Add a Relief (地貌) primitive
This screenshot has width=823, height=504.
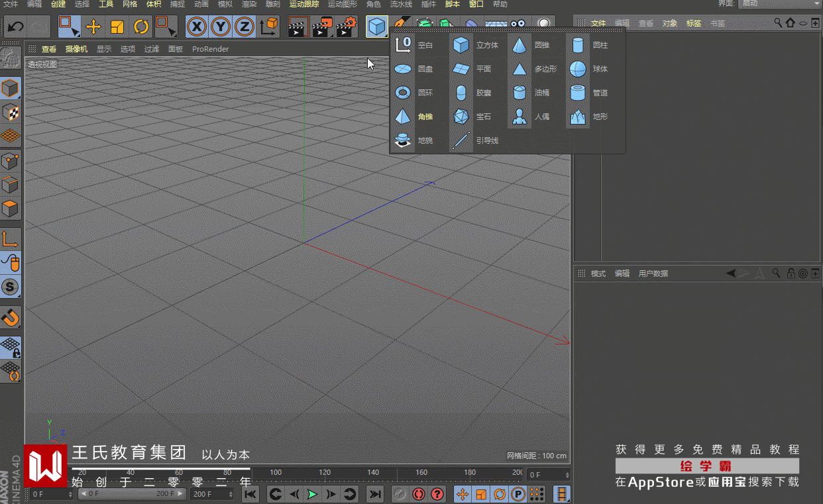pos(414,140)
